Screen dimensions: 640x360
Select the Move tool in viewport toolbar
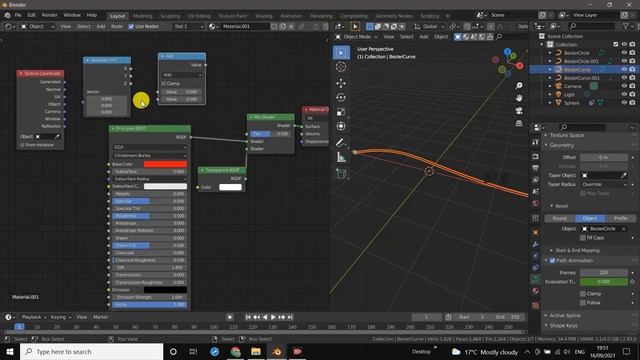[341, 83]
